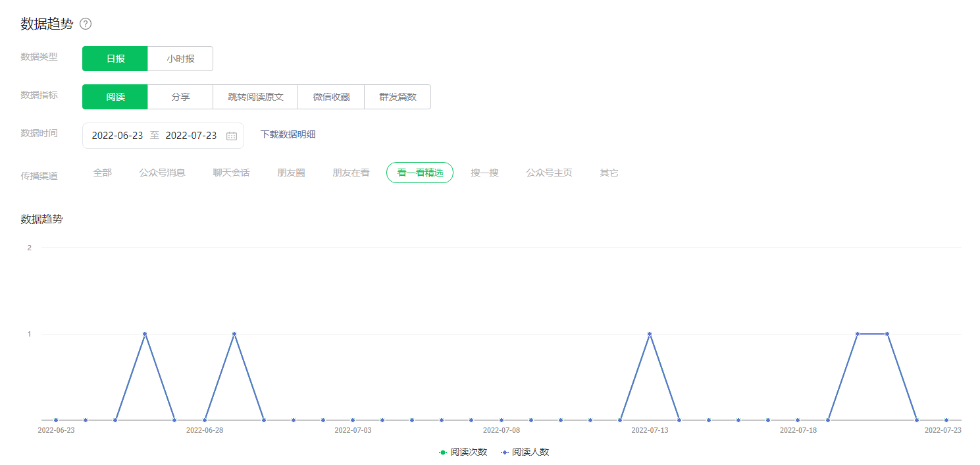Click the 数据时间 row label
The image size is (980, 465).
coord(39,133)
